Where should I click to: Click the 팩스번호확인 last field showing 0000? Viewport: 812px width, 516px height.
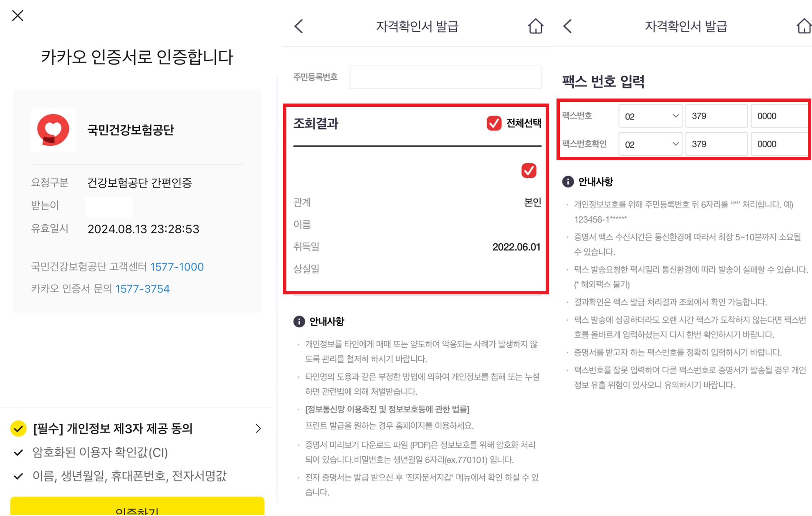pos(779,144)
